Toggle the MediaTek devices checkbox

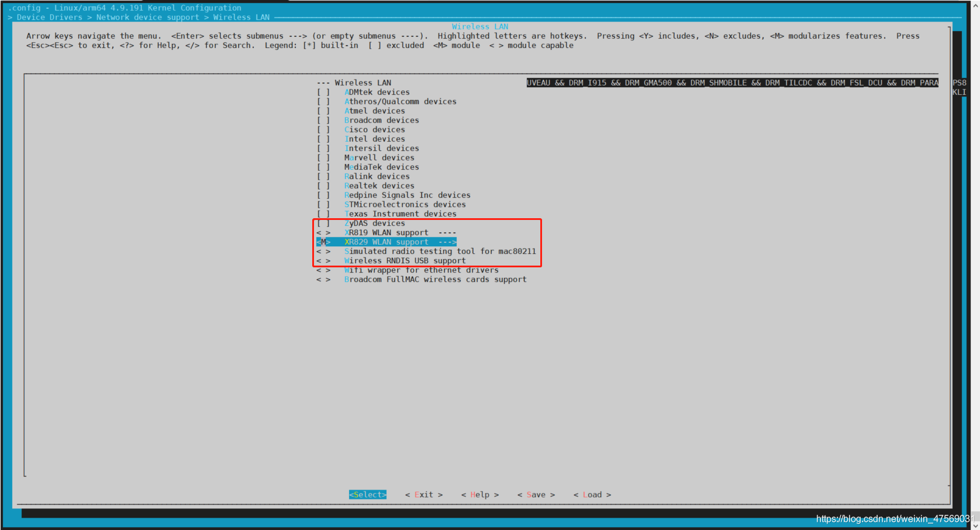point(323,167)
